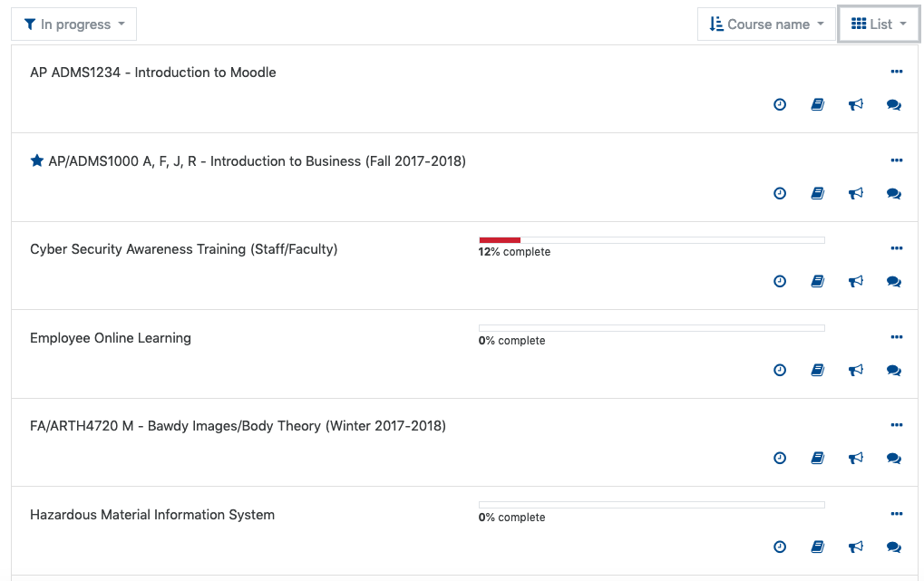
Task: Open FA/ARTH4720 M Bawdy Images/Body Theory course
Action: [238, 426]
